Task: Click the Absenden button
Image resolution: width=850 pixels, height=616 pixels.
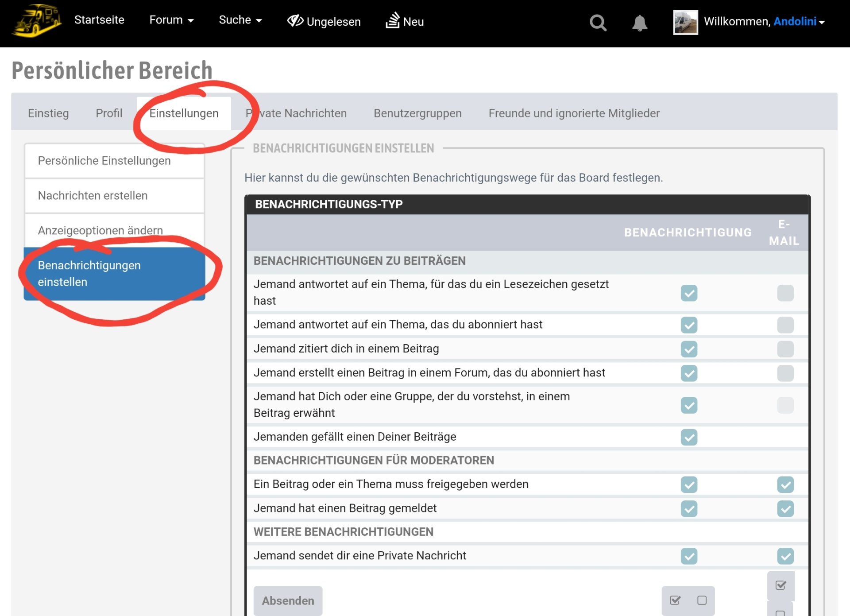Action: pyautogui.click(x=288, y=600)
